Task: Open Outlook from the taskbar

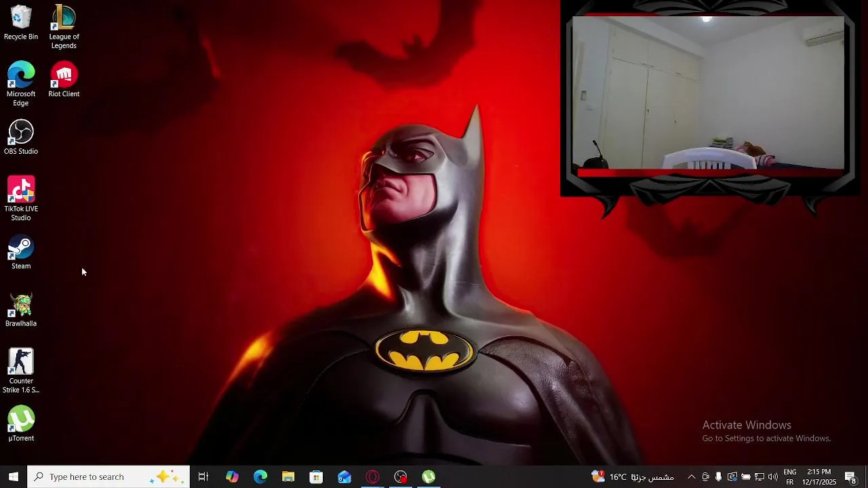Action: tap(344, 476)
